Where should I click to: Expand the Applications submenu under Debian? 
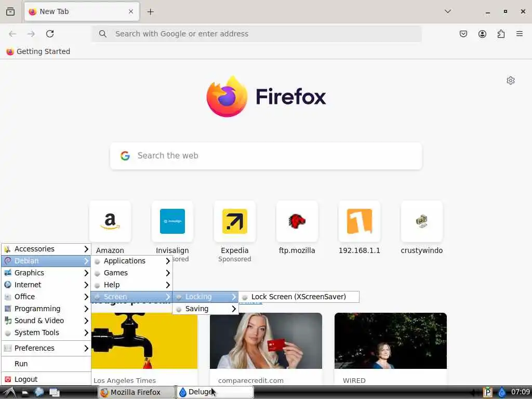[131, 261]
